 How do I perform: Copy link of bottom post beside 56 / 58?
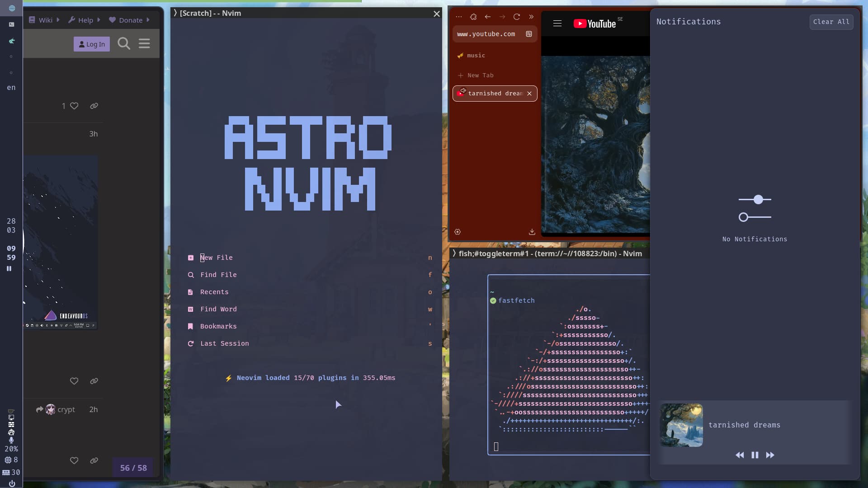click(94, 460)
